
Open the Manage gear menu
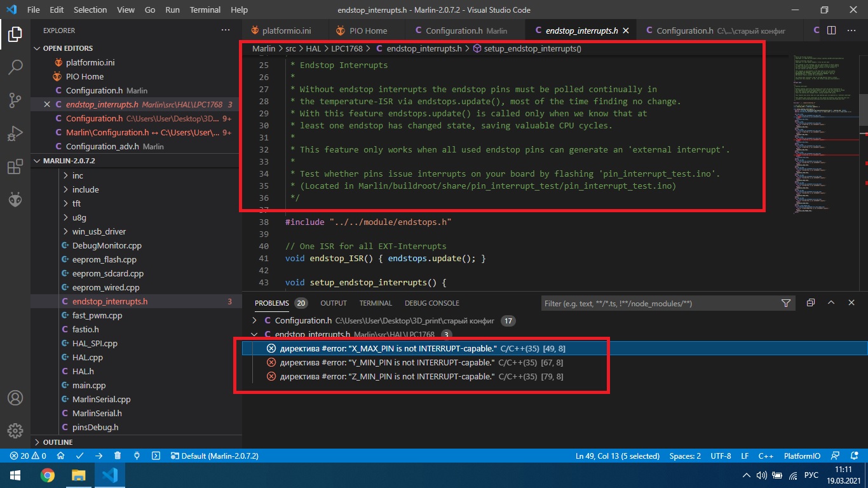coord(15,431)
